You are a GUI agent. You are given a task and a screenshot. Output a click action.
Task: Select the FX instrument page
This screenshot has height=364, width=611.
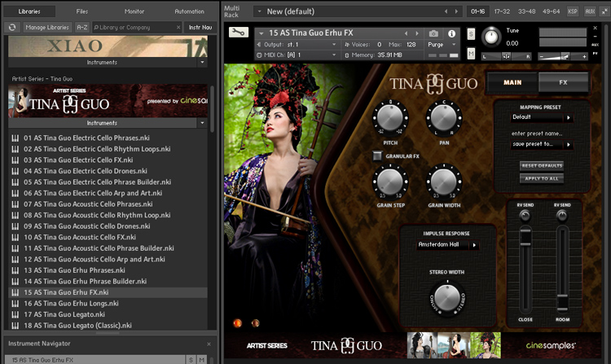tap(563, 82)
